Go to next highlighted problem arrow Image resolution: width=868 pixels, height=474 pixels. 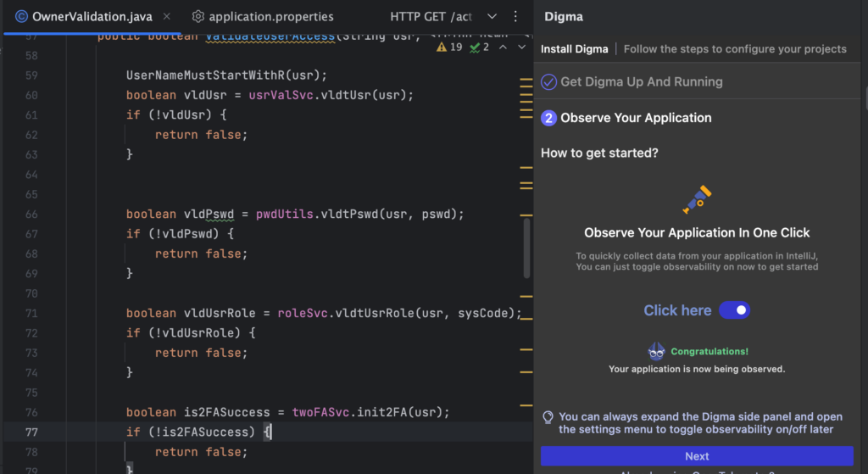click(521, 47)
